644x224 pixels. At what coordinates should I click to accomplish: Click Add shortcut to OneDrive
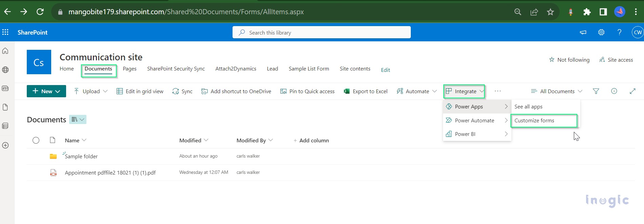[236, 91]
